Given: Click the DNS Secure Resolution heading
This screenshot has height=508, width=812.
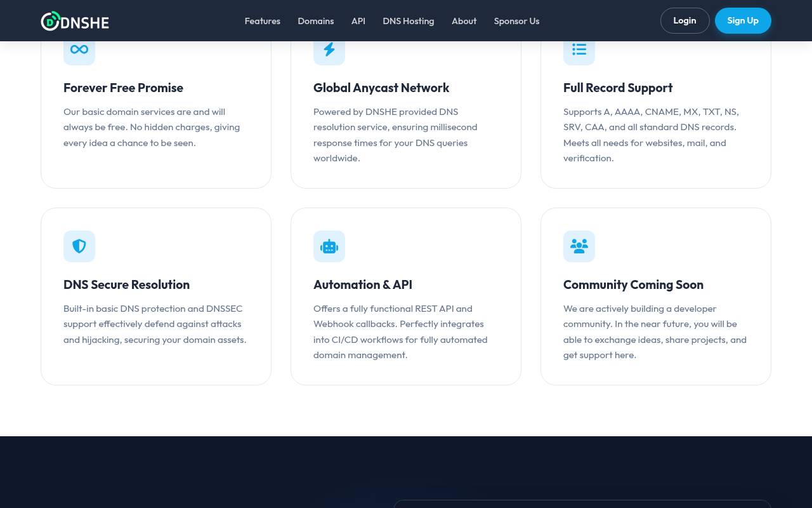Looking at the screenshot, I should pos(126,284).
